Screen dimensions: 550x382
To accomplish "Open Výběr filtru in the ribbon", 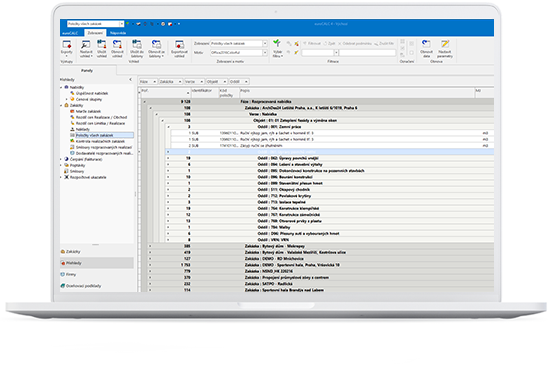I will pos(277,48).
